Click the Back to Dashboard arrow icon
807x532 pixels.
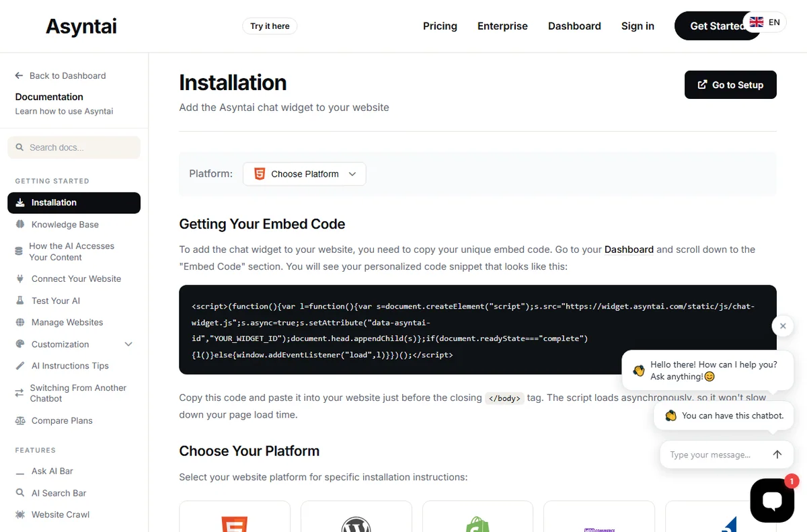pos(19,76)
